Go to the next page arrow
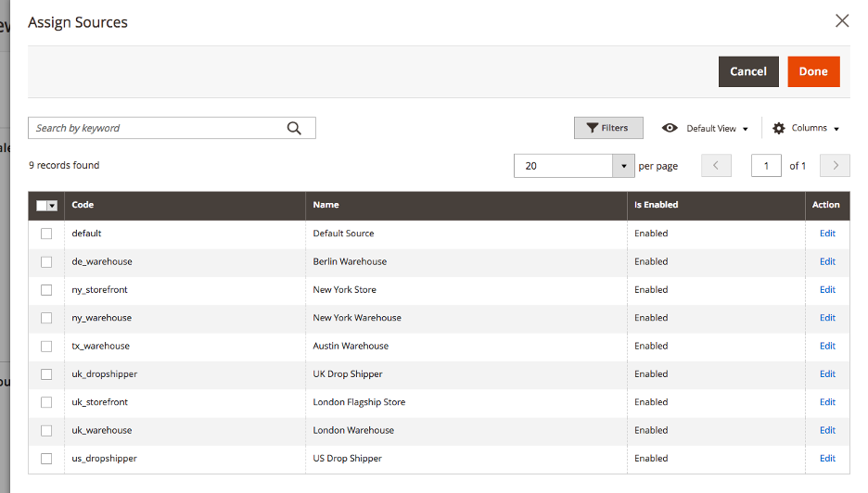The image size is (868, 493). [835, 166]
